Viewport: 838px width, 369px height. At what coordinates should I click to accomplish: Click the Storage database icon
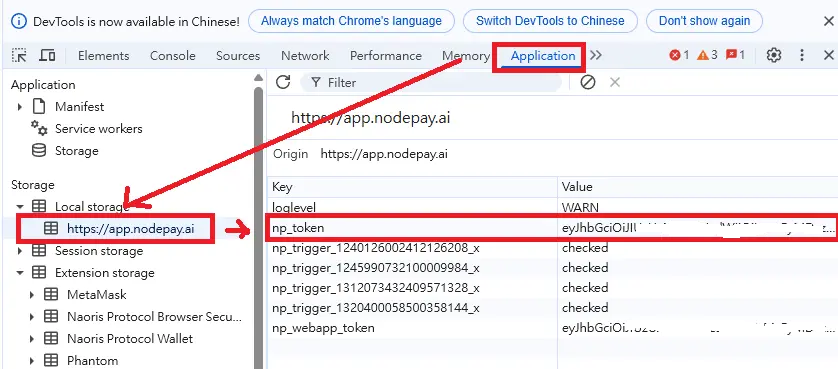[39, 151]
